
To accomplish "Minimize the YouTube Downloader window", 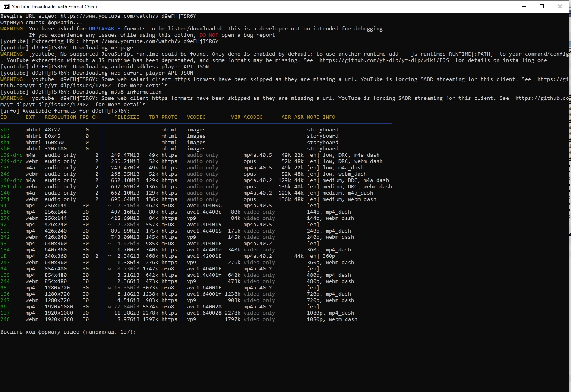I will pos(524,6).
